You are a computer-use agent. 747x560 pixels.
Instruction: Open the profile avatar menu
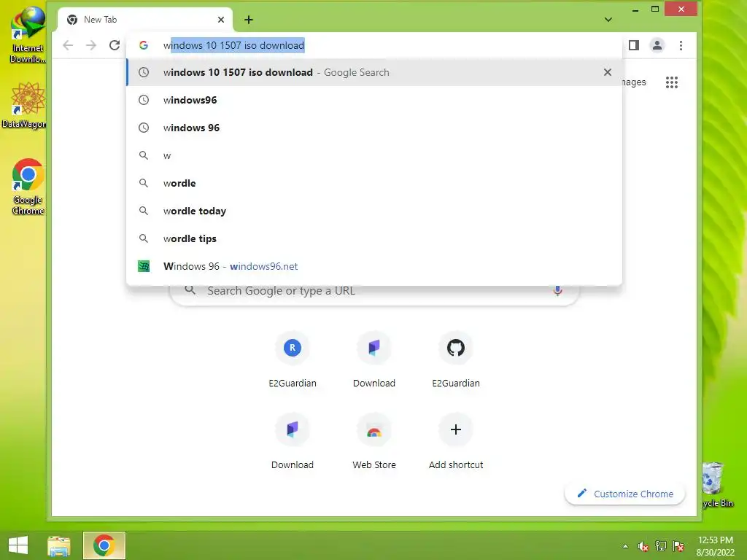[657, 45]
